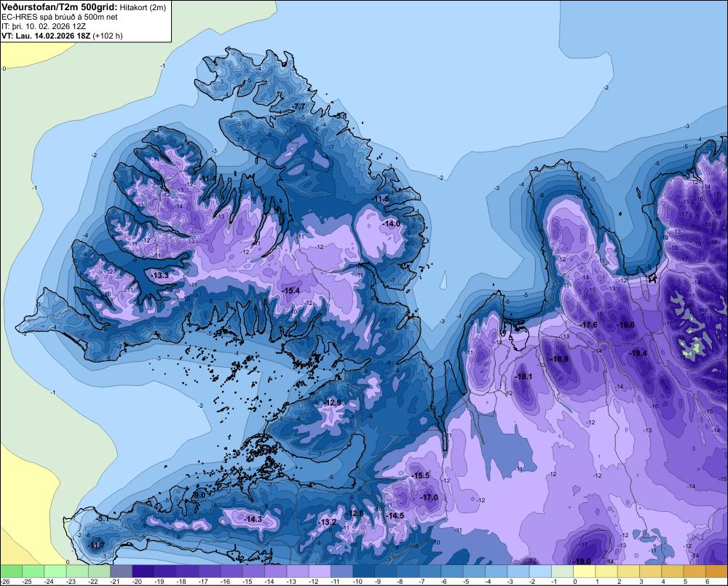Click the bold '-7.7' temperature value

pos(299,107)
